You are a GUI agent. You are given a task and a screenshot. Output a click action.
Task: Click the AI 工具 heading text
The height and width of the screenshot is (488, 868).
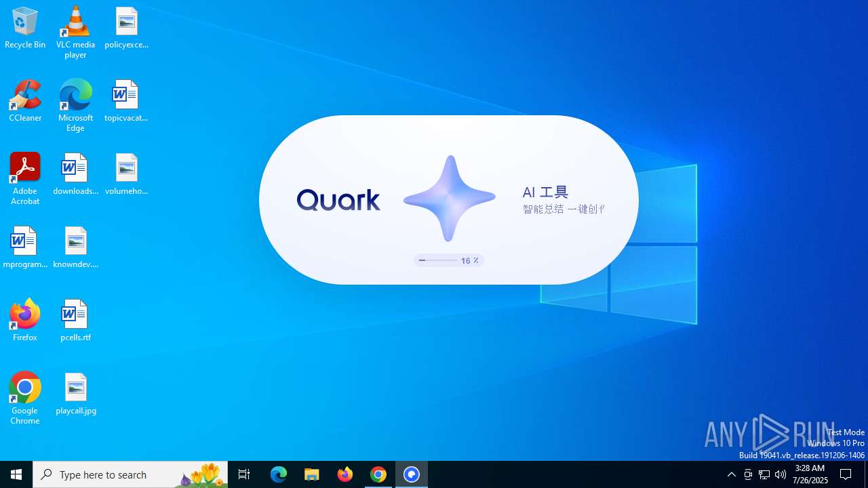pos(545,192)
